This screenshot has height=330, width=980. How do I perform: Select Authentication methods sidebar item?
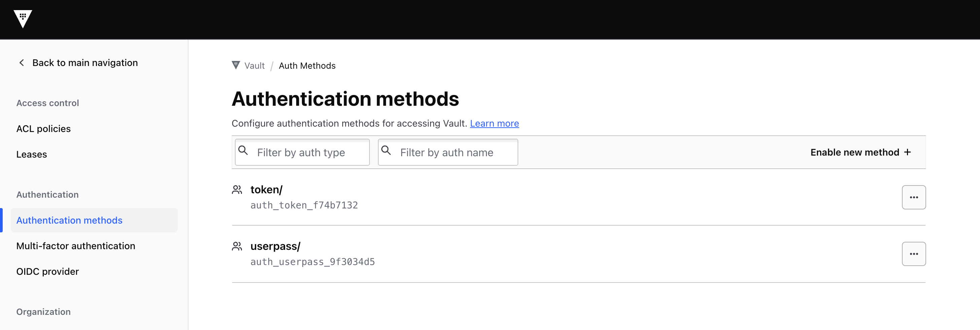click(x=94, y=220)
